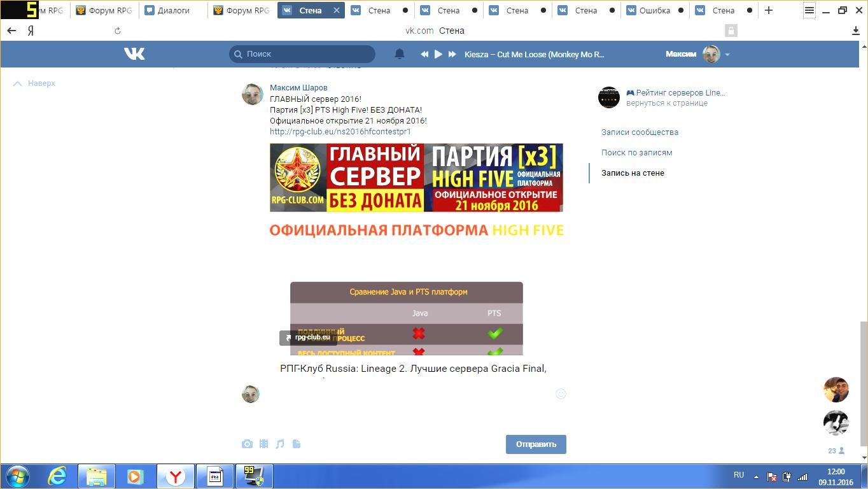This screenshot has height=489, width=868.
Task: Click the Отправить send button
Action: [536, 444]
